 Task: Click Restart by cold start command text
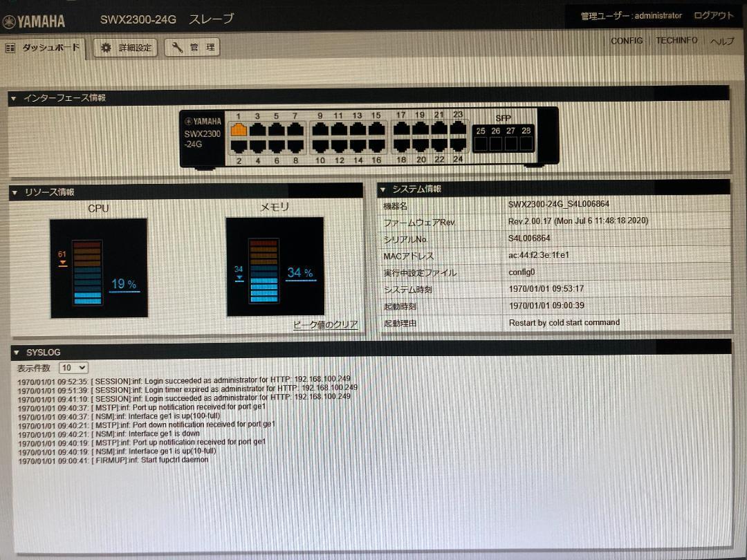click(564, 323)
